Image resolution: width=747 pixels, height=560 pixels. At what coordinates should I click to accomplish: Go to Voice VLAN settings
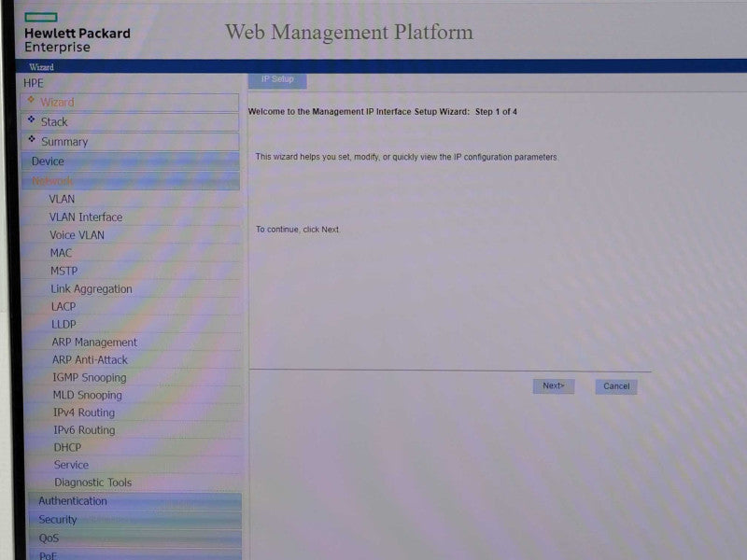tap(77, 235)
